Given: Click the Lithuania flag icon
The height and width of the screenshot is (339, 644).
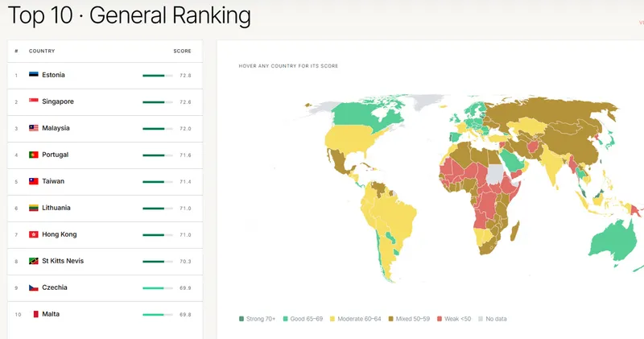Looking at the screenshot, I should click(x=34, y=208).
